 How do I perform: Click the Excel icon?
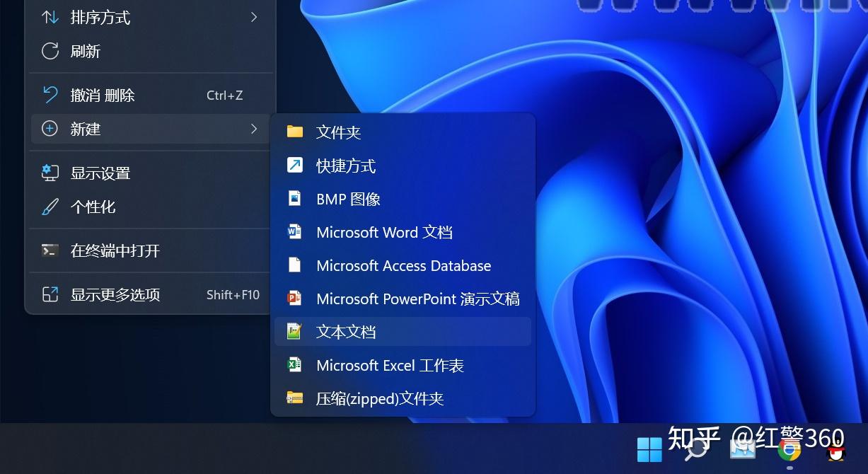(294, 364)
